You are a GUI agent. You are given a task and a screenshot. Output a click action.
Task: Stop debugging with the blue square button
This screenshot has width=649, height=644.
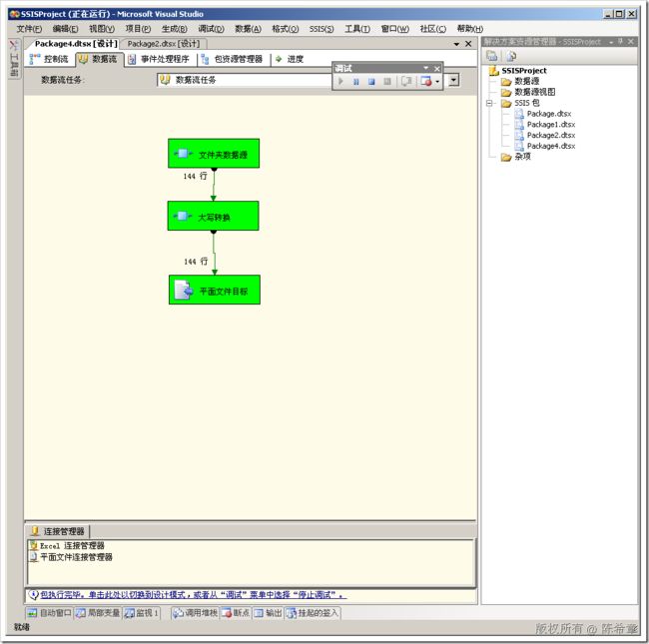click(371, 82)
